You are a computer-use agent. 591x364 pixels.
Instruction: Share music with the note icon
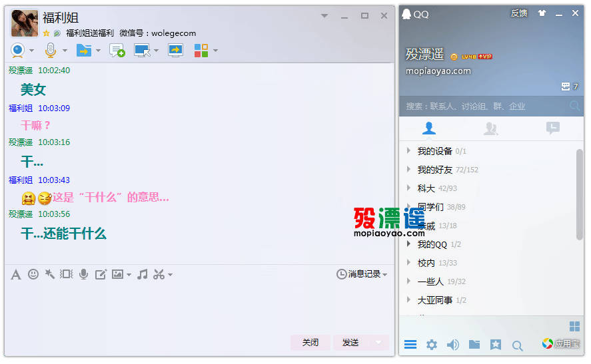point(143,274)
